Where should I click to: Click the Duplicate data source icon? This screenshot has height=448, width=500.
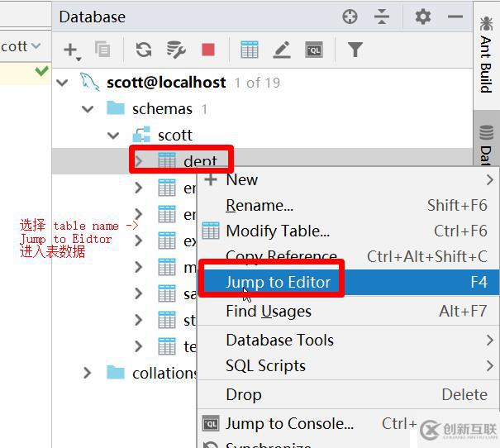click(102, 50)
